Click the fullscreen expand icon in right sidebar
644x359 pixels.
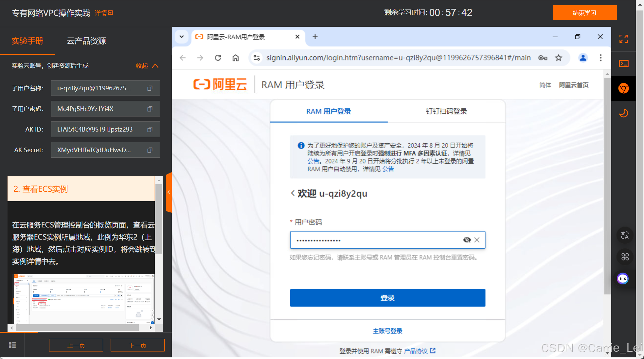click(x=623, y=39)
